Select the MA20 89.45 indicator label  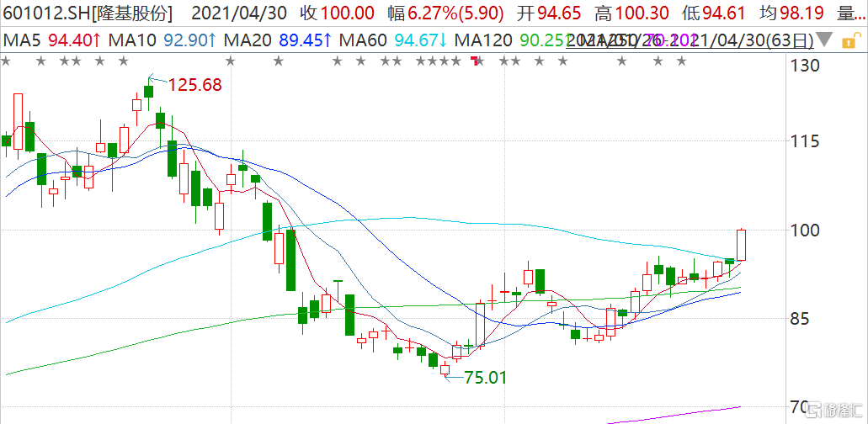(x=279, y=40)
